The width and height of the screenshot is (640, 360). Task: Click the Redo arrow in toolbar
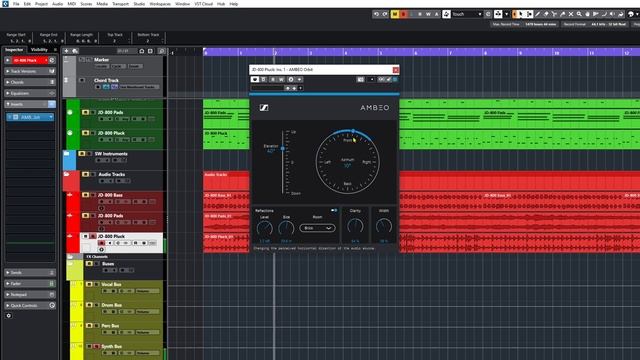coord(384,14)
